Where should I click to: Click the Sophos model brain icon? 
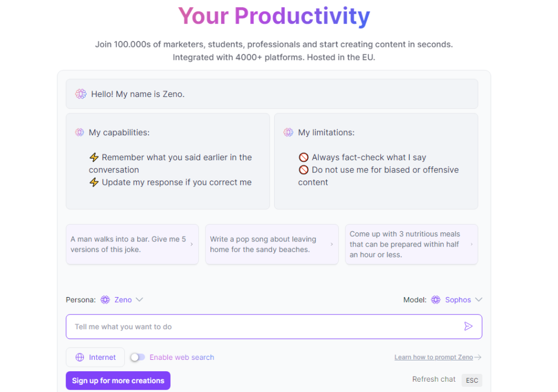[x=435, y=300]
